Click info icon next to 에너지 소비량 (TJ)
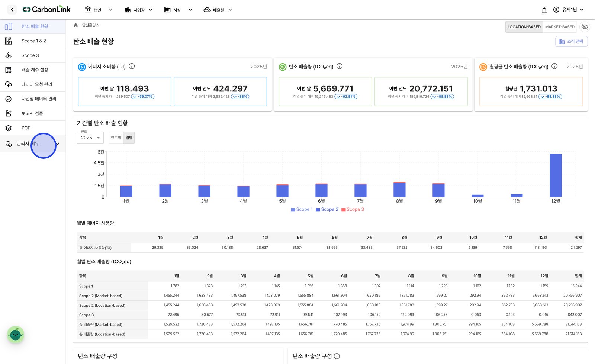Viewport: 595px width, 364px height. point(132,66)
